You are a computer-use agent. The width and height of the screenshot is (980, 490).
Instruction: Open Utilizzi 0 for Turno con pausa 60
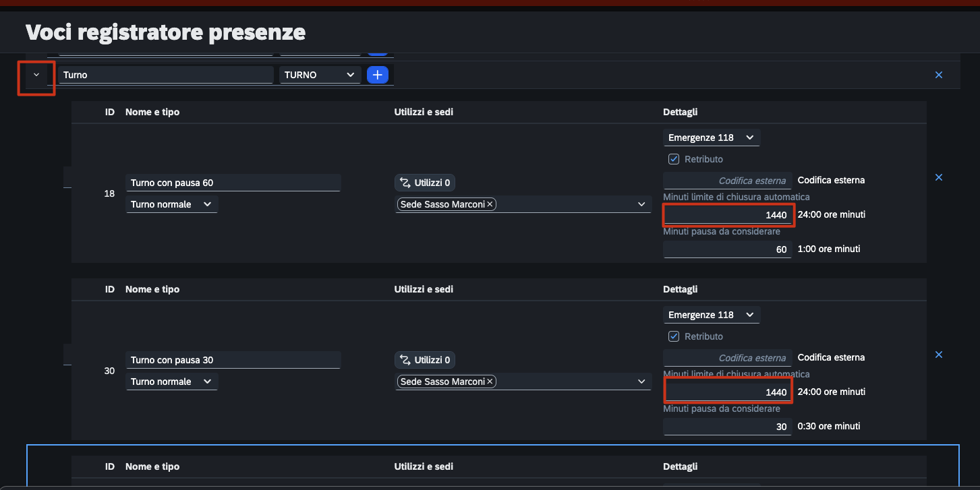425,183
